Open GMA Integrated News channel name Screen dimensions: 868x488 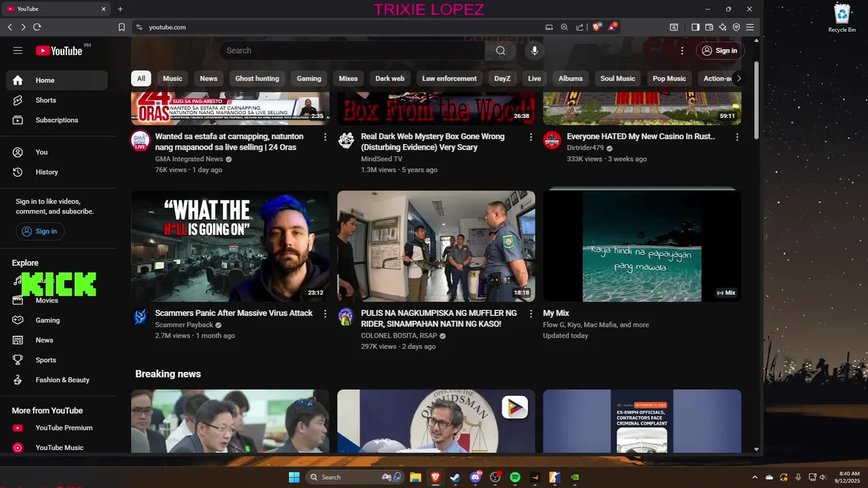click(189, 159)
